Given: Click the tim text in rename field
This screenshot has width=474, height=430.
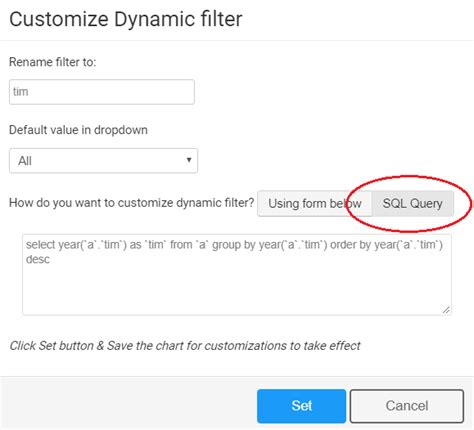Looking at the screenshot, I should click(x=20, y=92).
